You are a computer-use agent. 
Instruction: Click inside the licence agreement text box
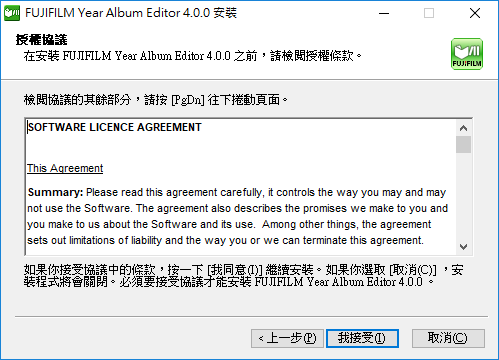[x=241, y=187]
